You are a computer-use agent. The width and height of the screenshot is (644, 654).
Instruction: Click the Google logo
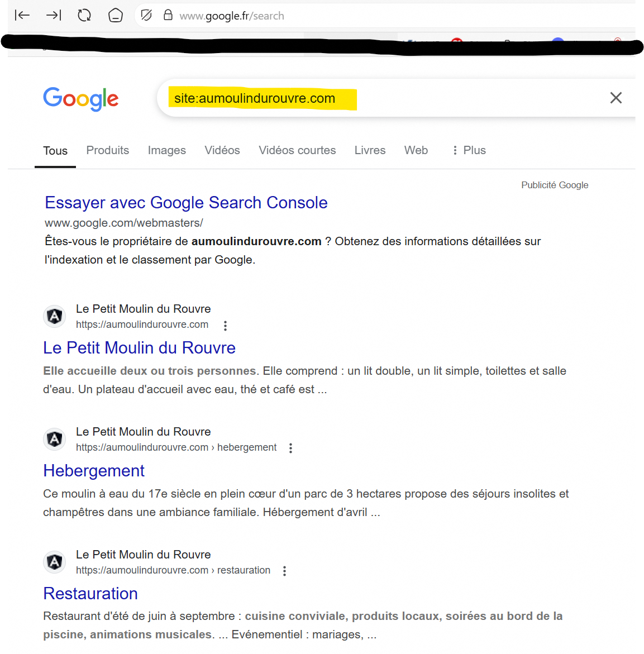click(x=81, y=99)
